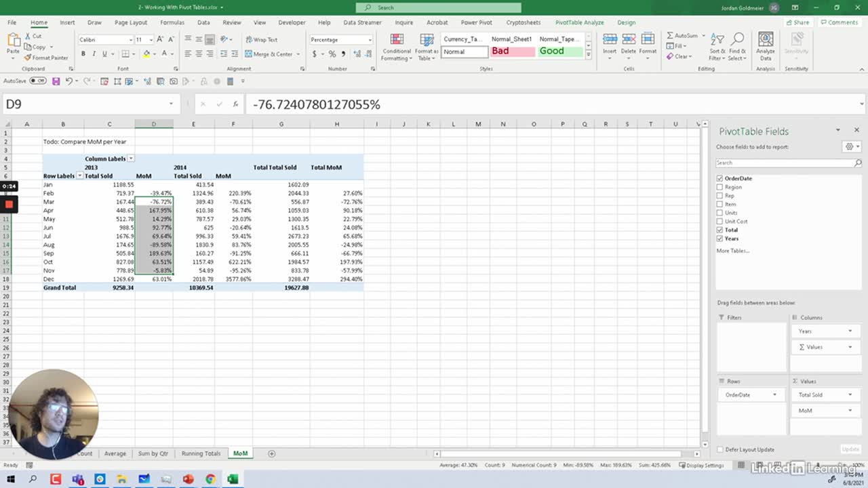Apply the Bad cell style
This screenshot has height=488, width=868.
pos(512,51)
